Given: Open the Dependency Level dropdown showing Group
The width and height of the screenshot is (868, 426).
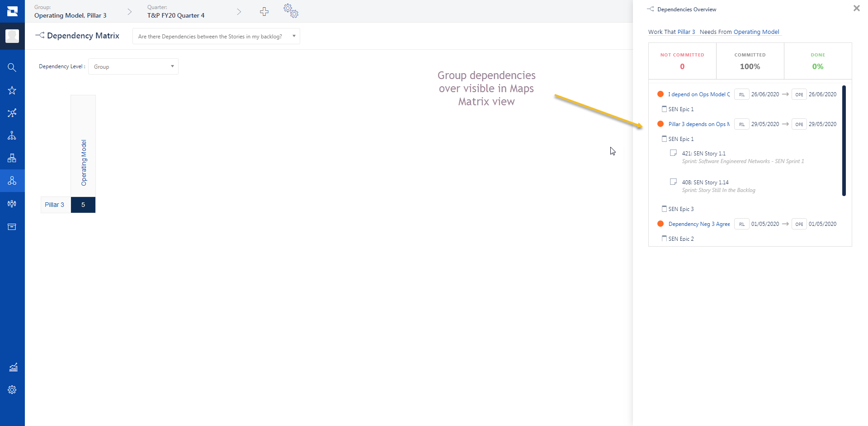Looking at the screenshot, I should click(133, 66).
